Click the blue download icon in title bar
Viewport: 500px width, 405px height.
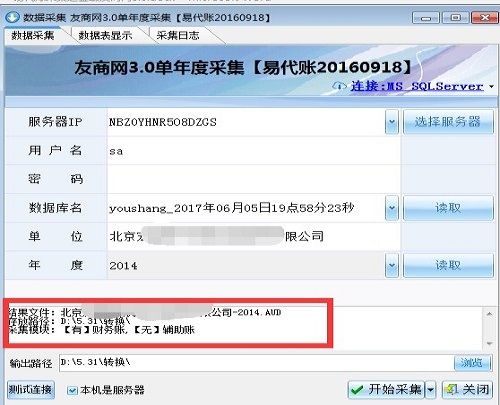click(x=13, y=17)
